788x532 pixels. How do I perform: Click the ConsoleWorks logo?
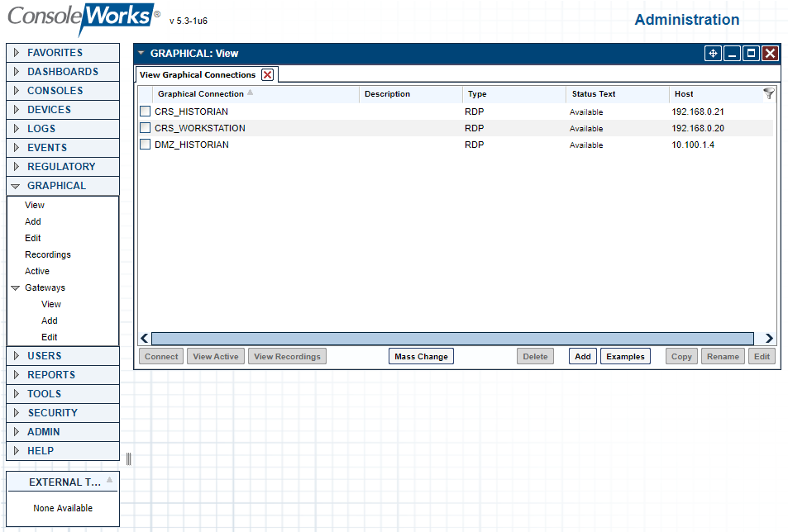pyautogui.click(x=84, y=18)
